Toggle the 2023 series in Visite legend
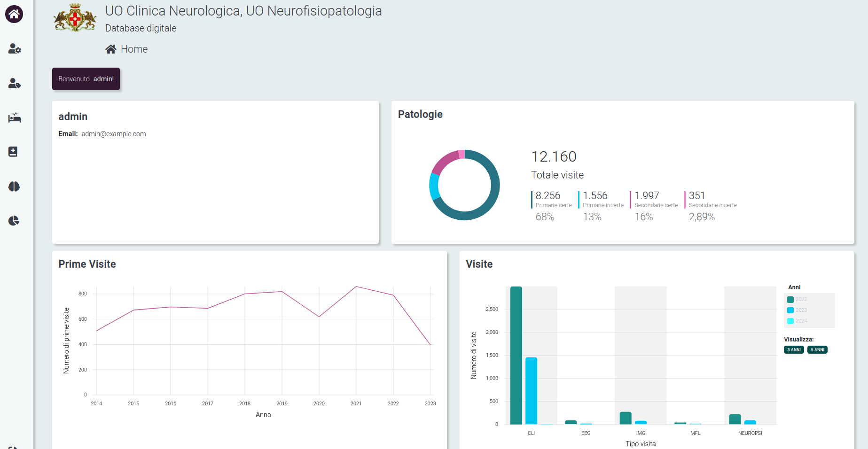This screenshot has height=449, width=868. [x=797, y=310]
